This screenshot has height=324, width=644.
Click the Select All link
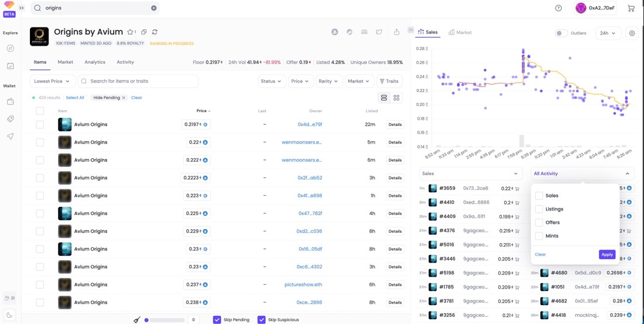point(75,97)
